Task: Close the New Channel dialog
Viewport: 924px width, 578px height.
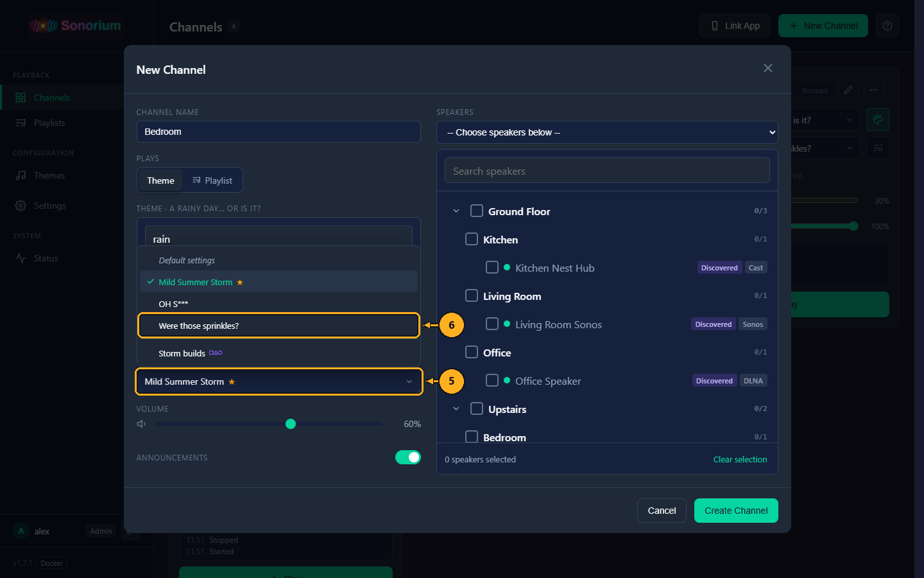Action: [x=768, y=68]
